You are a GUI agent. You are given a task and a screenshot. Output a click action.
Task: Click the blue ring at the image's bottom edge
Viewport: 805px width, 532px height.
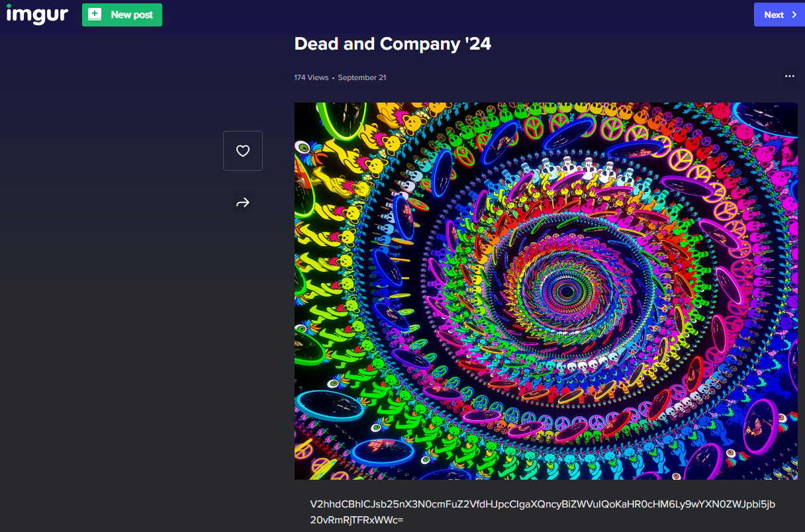point(383,452)
